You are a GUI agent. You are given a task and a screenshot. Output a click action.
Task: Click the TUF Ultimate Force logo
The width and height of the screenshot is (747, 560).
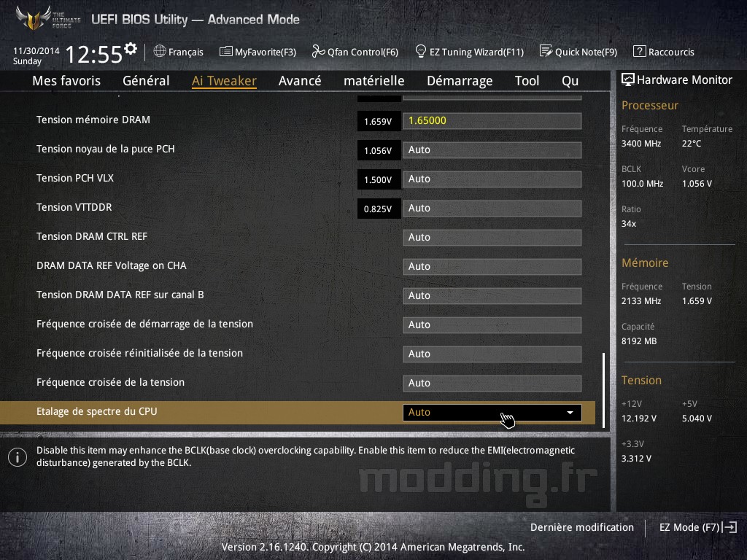[47, 18]
